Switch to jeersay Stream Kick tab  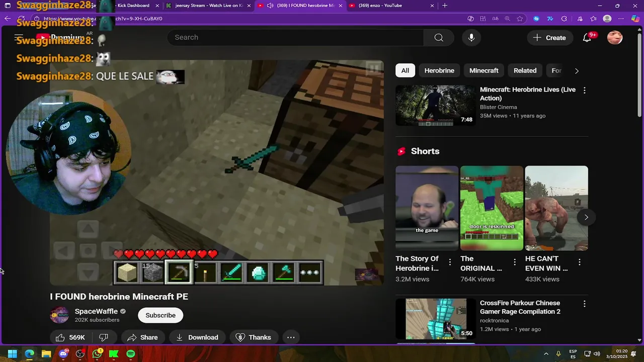click(208, 6)
